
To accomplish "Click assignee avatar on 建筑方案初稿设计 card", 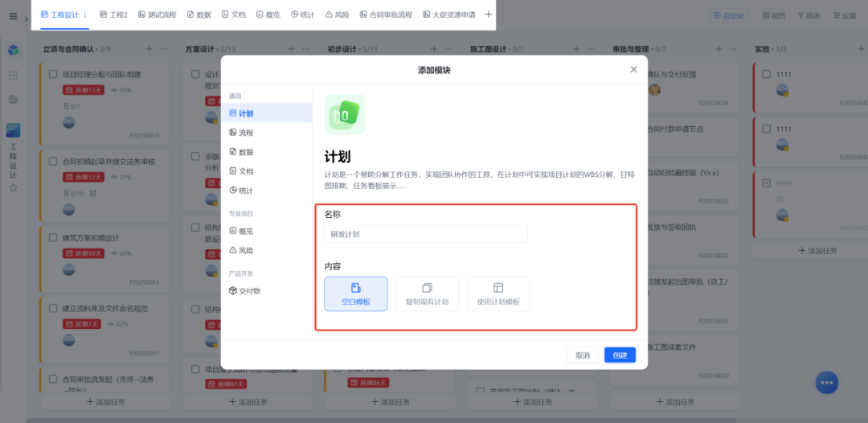I will click(x=68, y=269).
